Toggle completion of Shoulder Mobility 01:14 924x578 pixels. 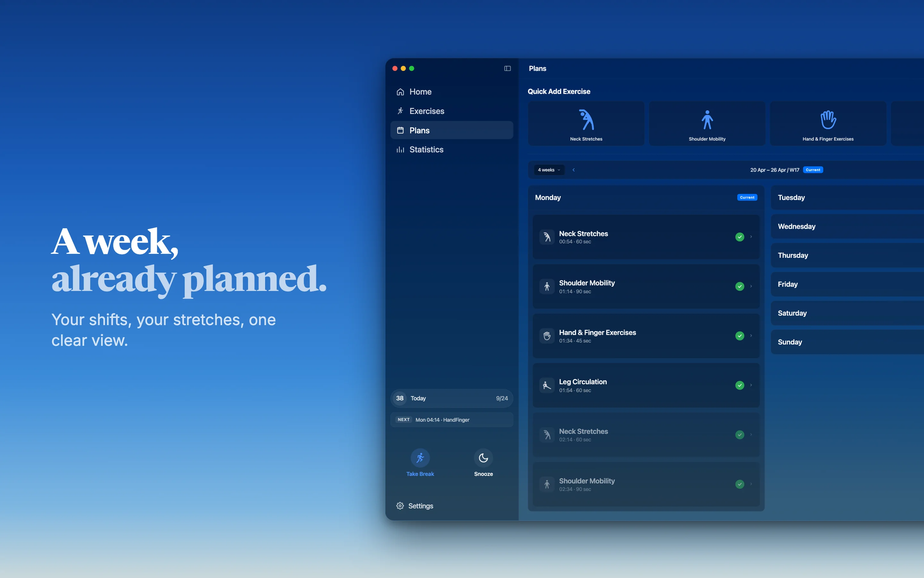pos(740,286)
